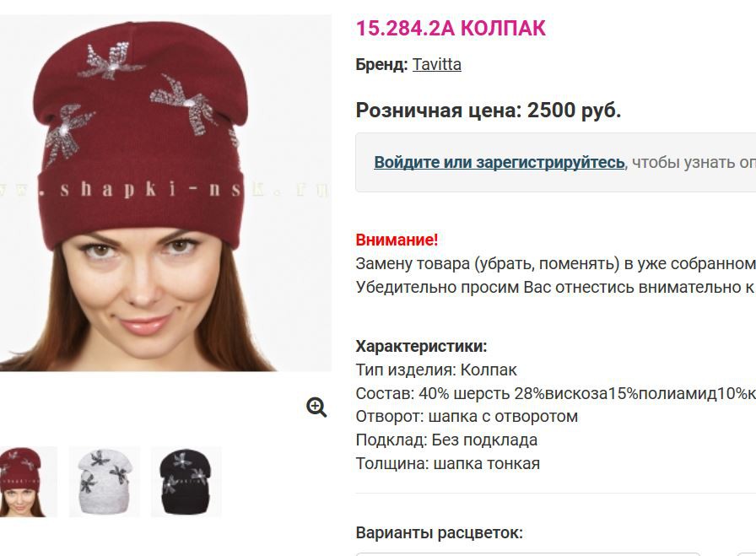Click the 'Розничная цена: 2500 руб.' text

tap(489, 111)
